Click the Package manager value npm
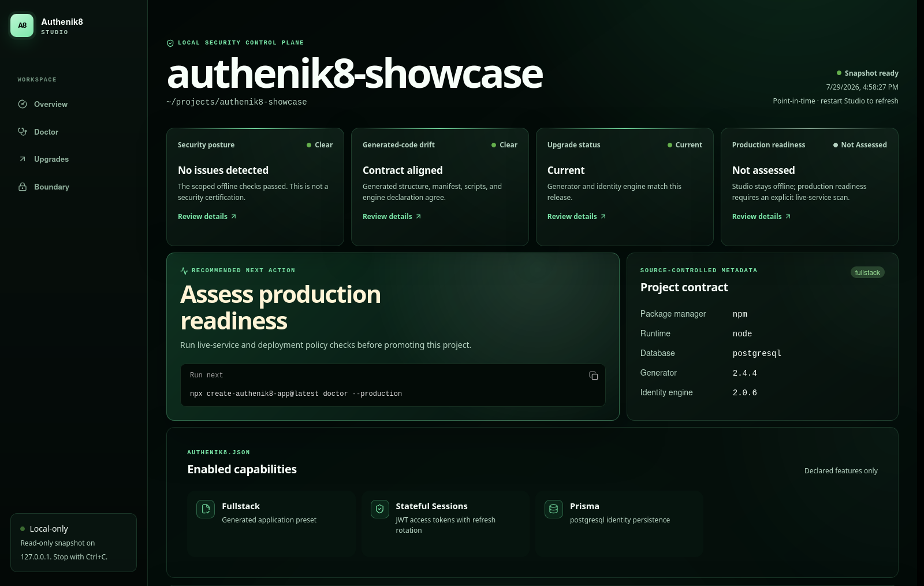 [740, 314]
